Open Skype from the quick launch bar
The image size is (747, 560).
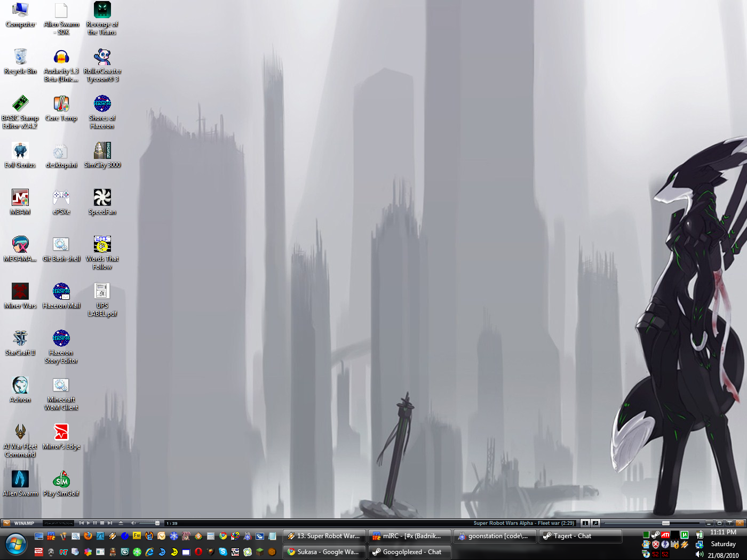tap(223, 552)
